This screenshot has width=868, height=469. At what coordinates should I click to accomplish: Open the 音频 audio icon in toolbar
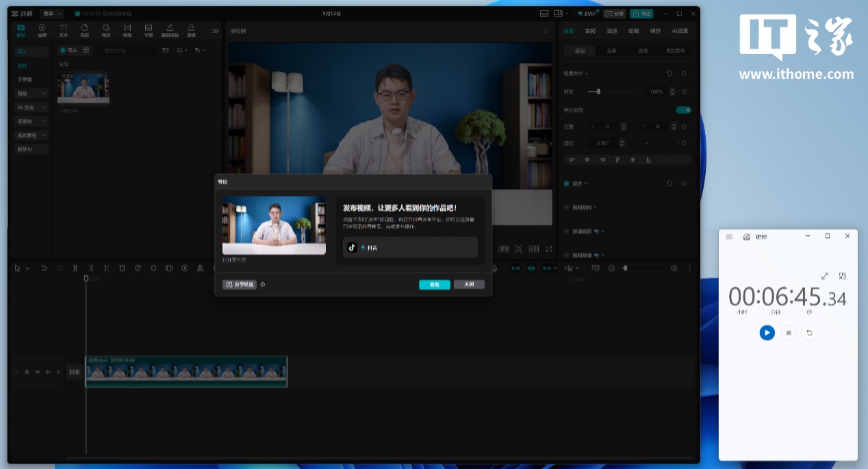[x=42, y=30]
